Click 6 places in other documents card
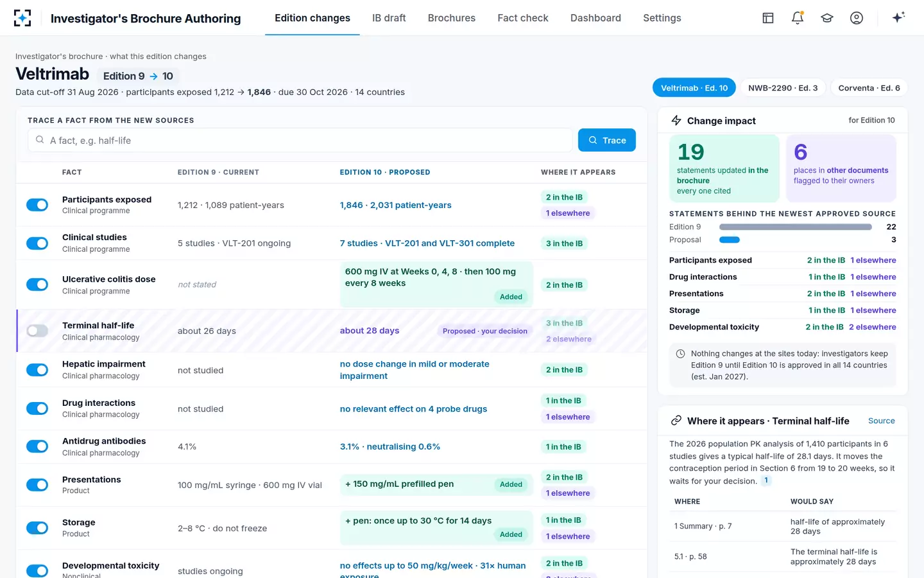Viewport: 924px width, 578px height. (x=841, y=168)
